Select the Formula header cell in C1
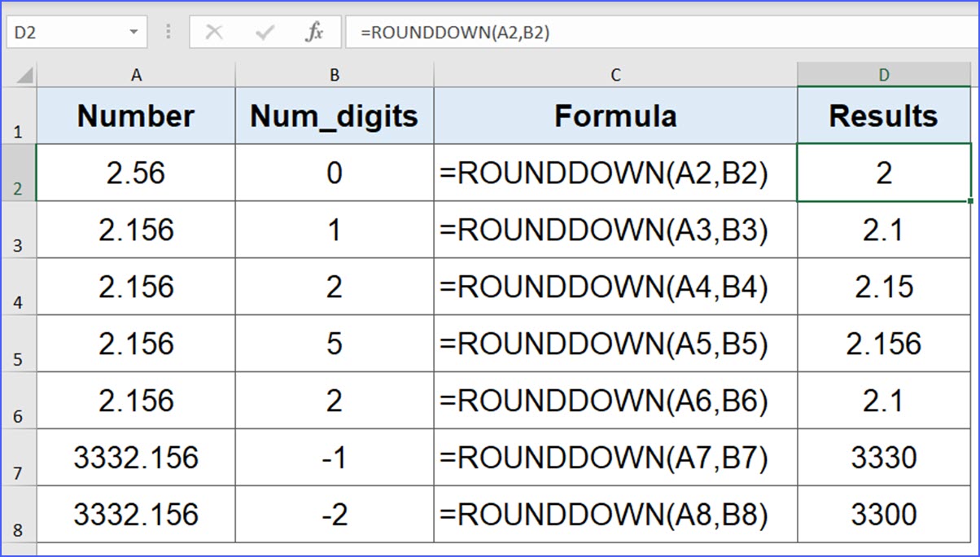This screenshot has width=980, height=557. [x=615, y=116]
